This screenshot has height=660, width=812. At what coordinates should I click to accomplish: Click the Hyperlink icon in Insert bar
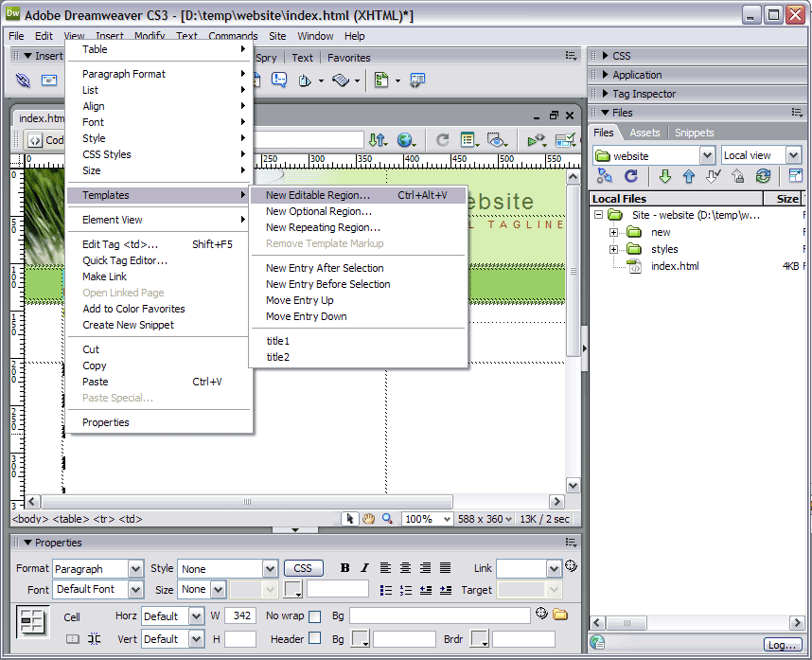[x=23, y=80]
